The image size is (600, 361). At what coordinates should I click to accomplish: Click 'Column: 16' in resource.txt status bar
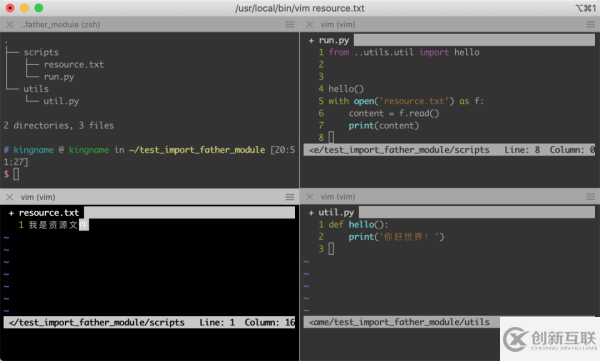coord(269,322)
